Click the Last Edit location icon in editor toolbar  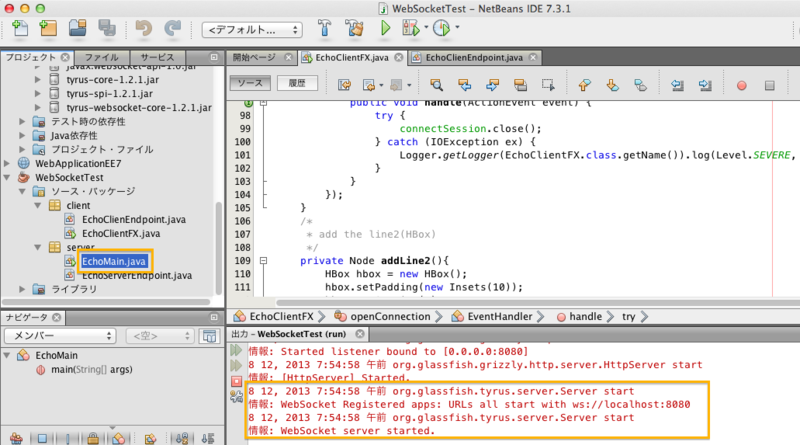[344, 85]
